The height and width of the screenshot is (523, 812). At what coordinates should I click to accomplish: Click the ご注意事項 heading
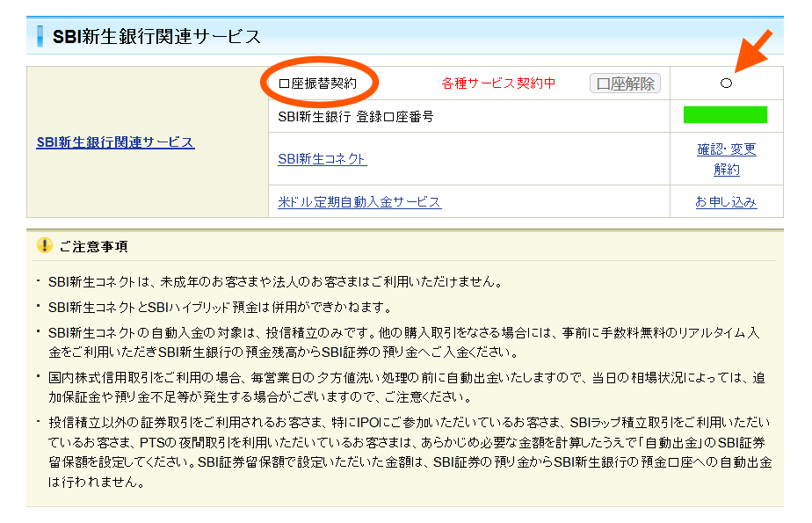pyautogui.click(x=93, y=246)
